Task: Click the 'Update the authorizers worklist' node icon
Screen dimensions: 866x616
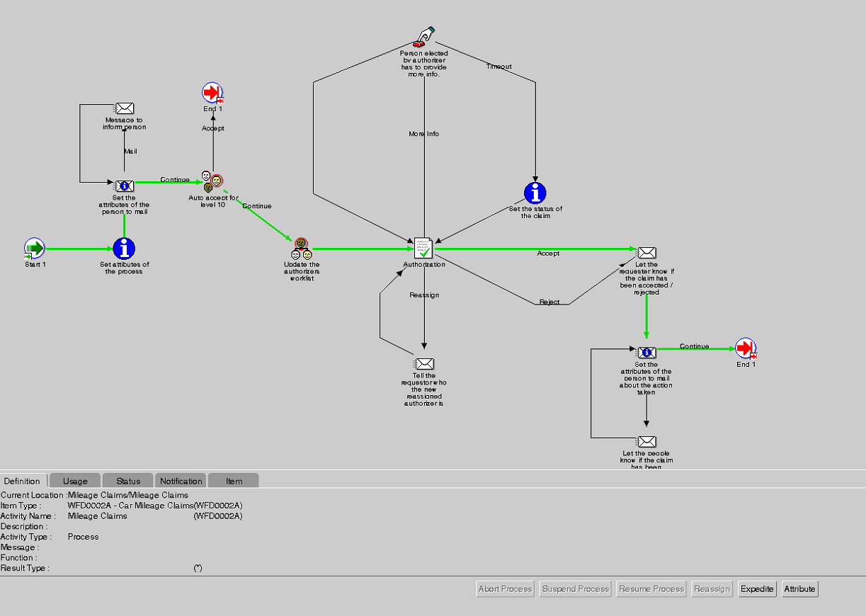Action: click(x=302, y=249)
